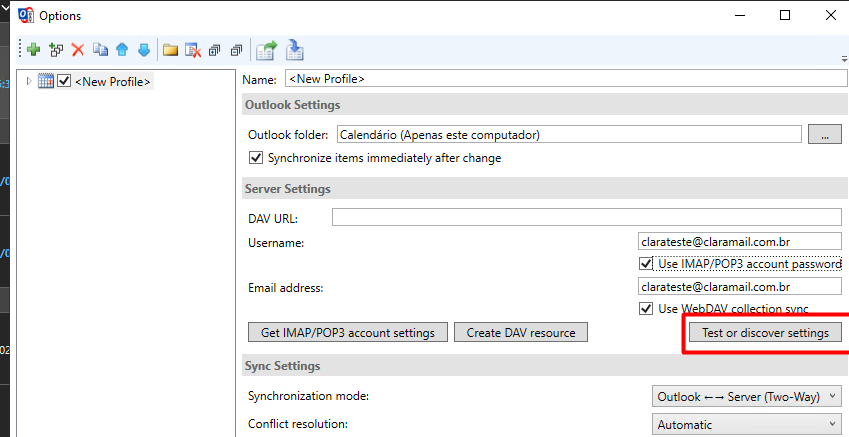Click into the DAV URL field

pos(586,217)
